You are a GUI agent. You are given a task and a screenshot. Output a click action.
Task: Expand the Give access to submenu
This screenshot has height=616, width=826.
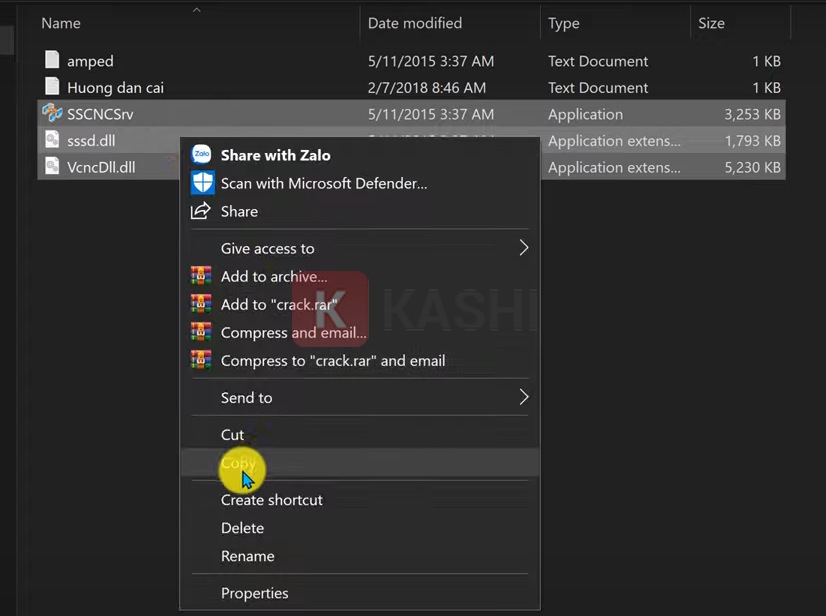click(x=266, y=248)
